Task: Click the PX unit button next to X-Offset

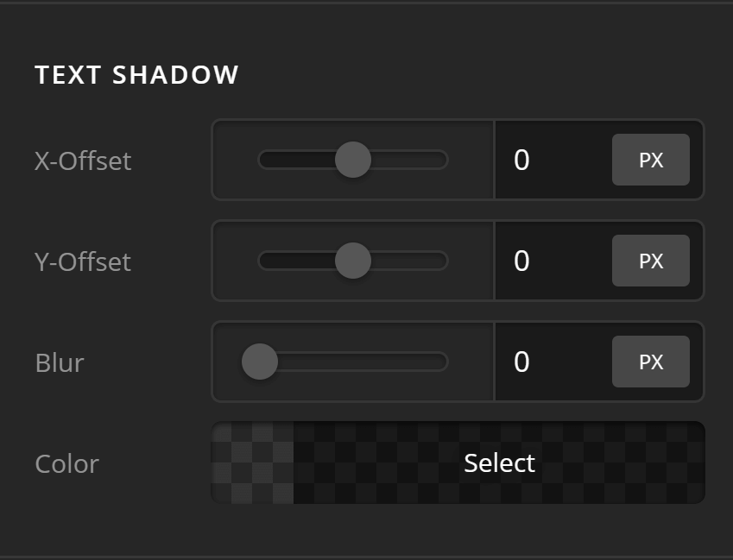Action: pyautogui.click(x=651, y=160)
